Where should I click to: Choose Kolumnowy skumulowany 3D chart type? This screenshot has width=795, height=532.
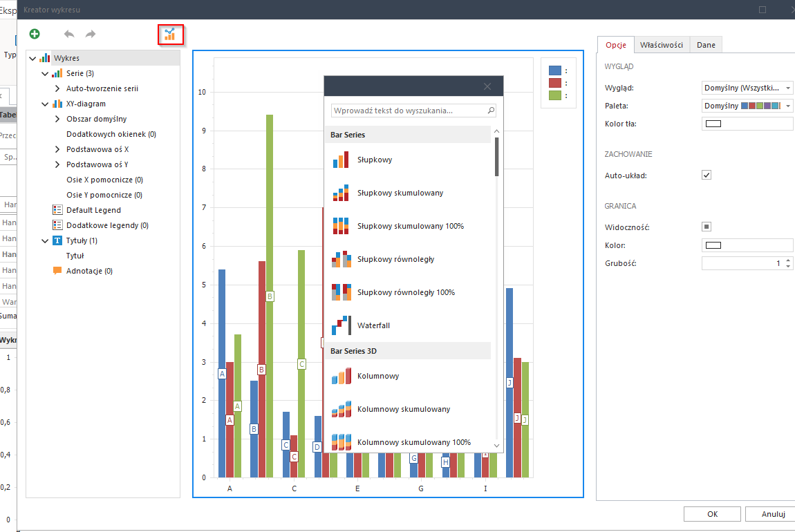tap(407, 410)
